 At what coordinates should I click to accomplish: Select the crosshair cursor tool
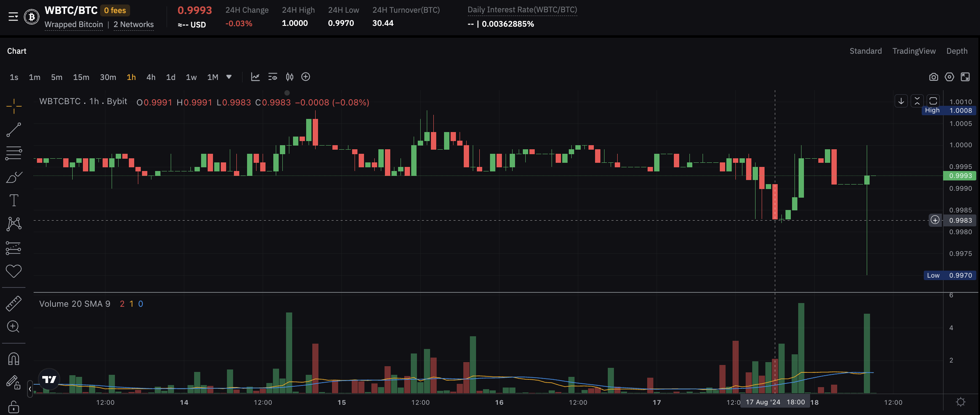tap(14, 106)
